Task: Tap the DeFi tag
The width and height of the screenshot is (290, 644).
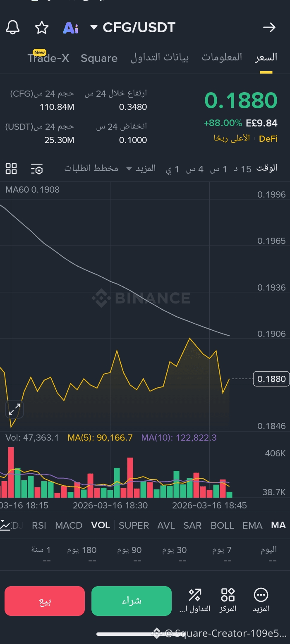Action: (268, 138)
